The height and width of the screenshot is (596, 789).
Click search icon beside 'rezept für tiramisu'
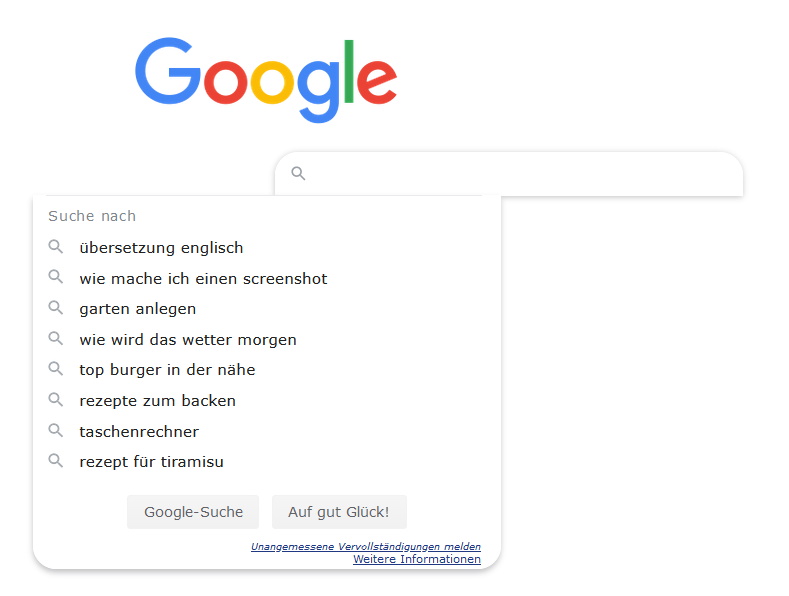coord(56,461)
